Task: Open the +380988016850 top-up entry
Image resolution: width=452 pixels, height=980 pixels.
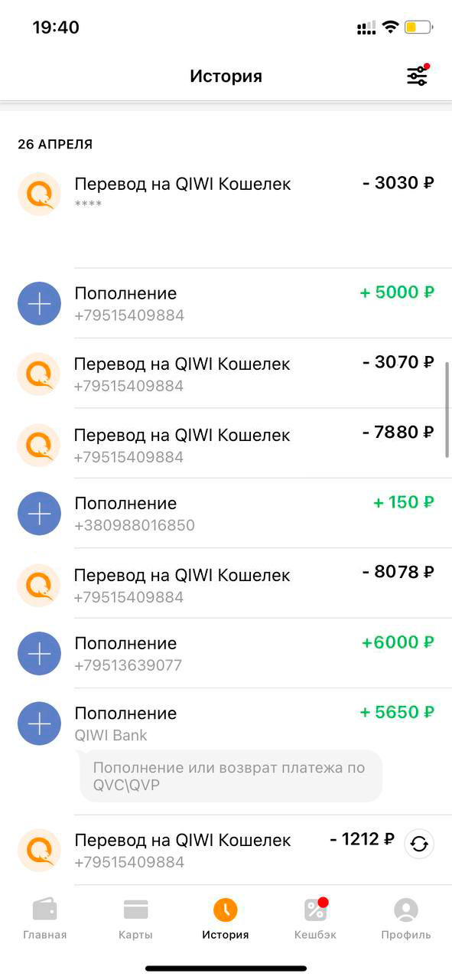Action: point(226,514)
